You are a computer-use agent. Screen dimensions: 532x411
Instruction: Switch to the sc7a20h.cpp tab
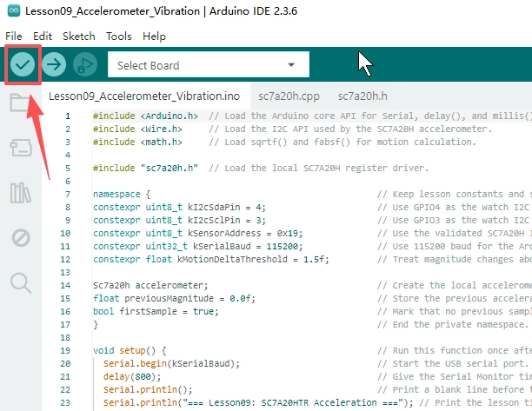pyautogui.click(x=289, y=96)
